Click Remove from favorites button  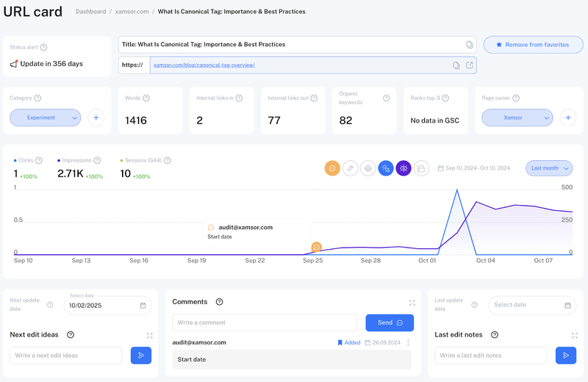pyautogui.click(x=534, y=45)
